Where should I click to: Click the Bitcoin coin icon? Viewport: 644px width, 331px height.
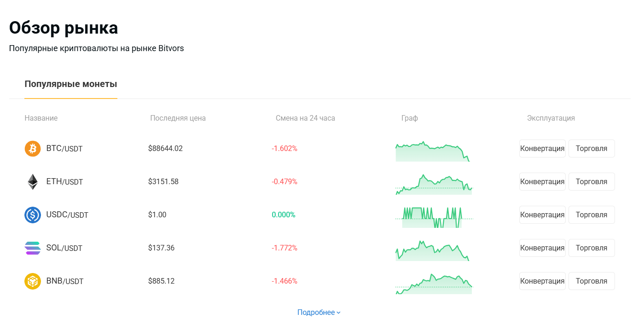(x=33, y=149)
